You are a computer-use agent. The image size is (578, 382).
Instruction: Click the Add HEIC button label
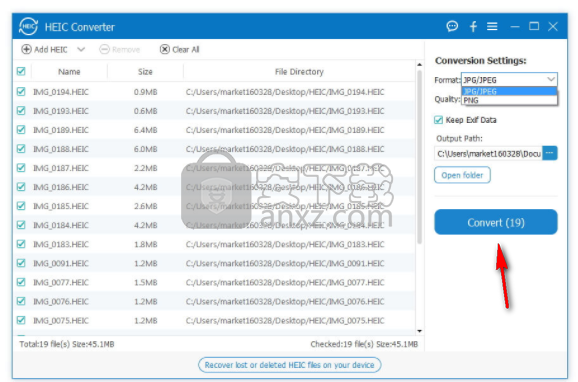51,49
